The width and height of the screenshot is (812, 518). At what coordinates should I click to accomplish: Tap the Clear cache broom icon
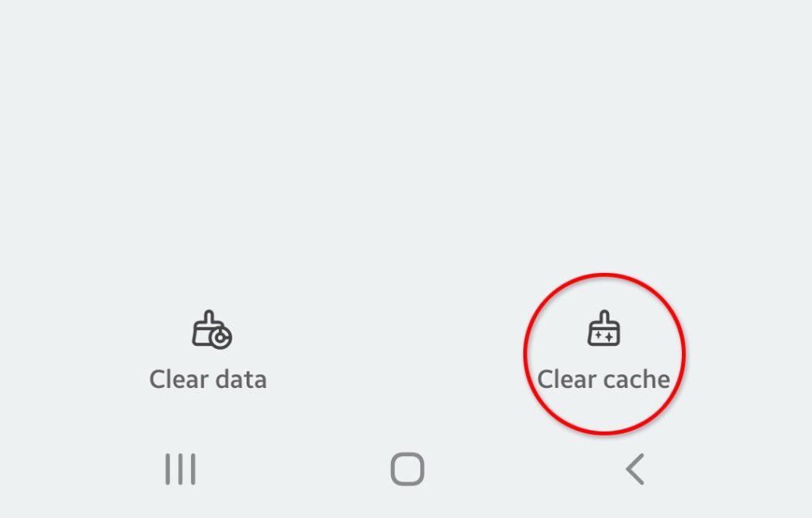603,328
